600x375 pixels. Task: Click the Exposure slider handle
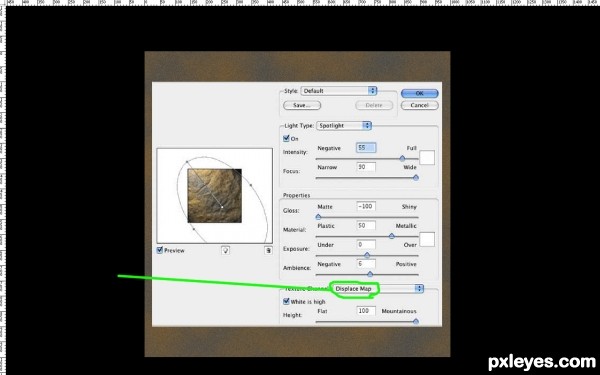pyautogui.click(x=367, y=255)
